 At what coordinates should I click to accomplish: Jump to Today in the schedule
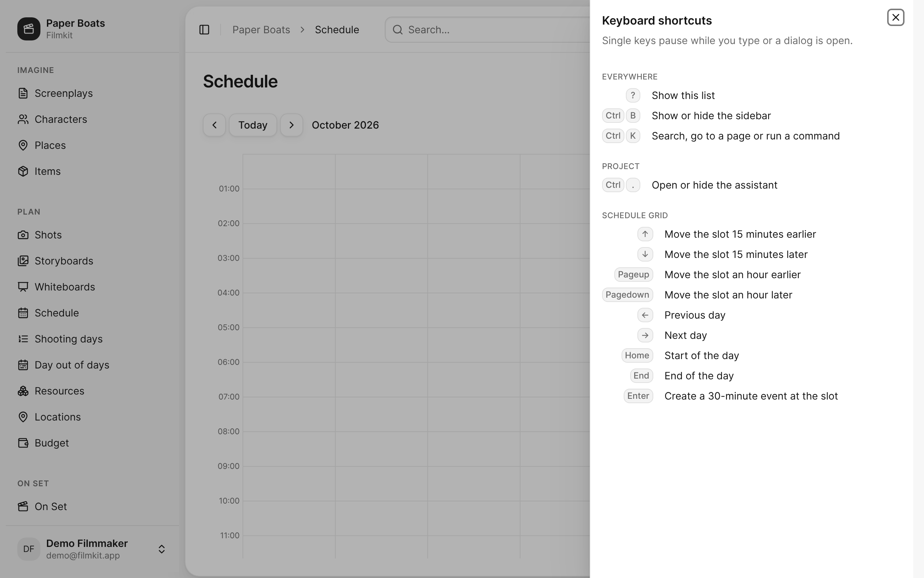point(253,125)
